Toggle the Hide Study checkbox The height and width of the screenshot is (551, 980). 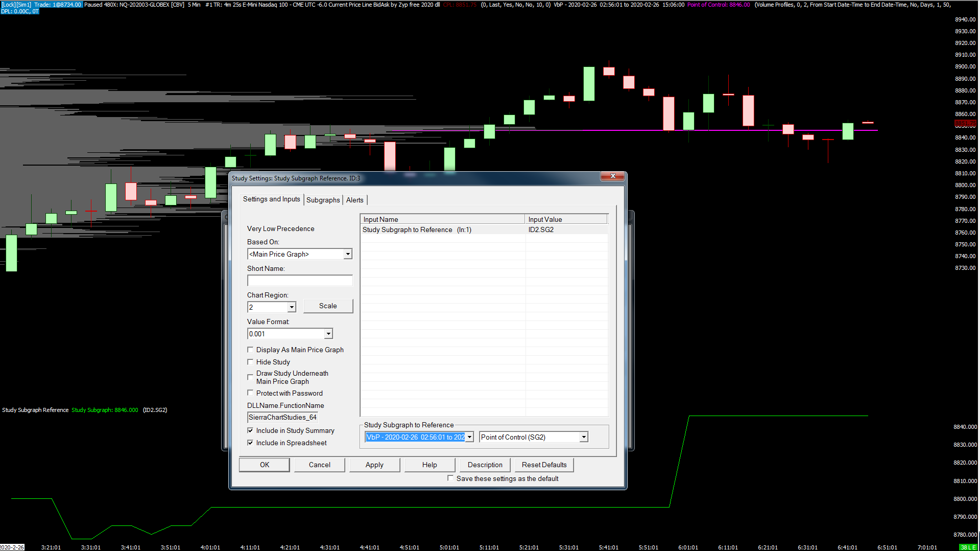250,362
